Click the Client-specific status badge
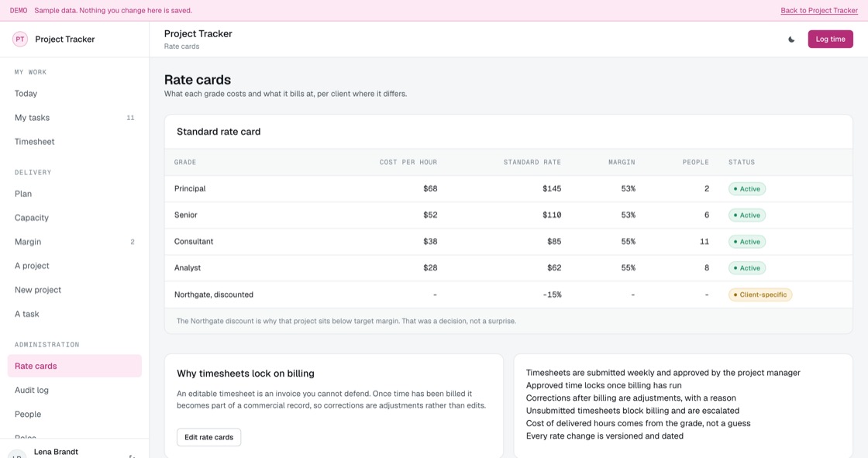The height and width of the screenshot is (458, 868). (760, 294)
